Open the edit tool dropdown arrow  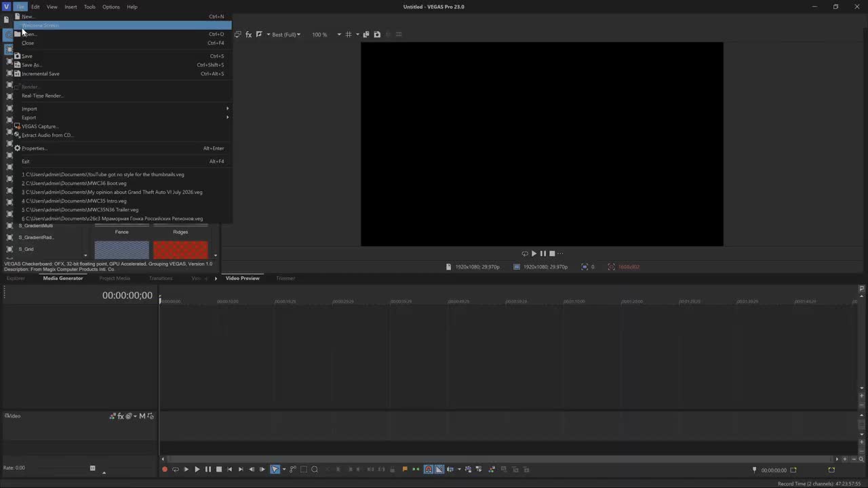tap(283, 469)
